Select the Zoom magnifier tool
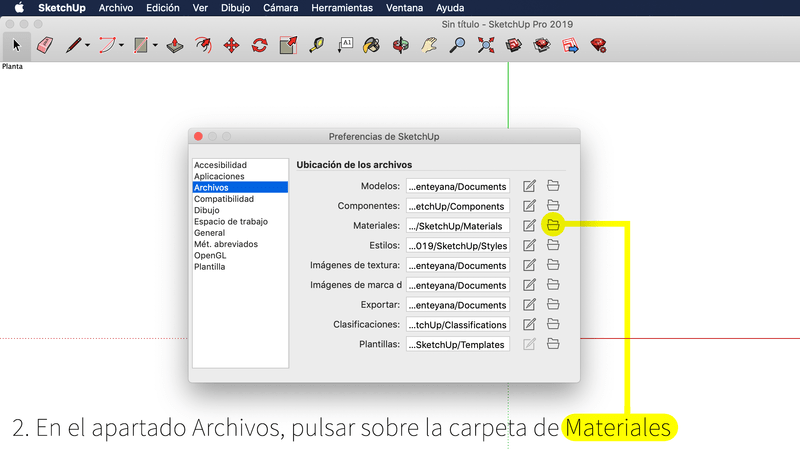The image size is (800, 450). coord(457,45)
